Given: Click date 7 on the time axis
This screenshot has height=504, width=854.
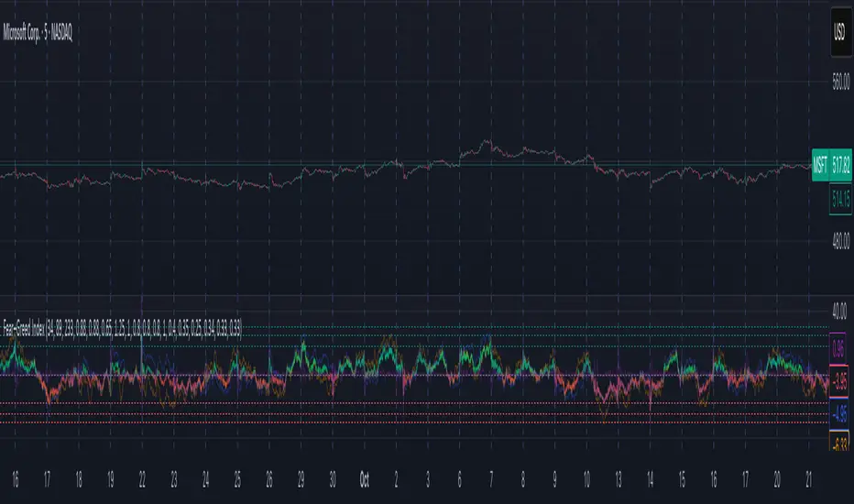Looking at the screenshot, I should tap(491, 477).
